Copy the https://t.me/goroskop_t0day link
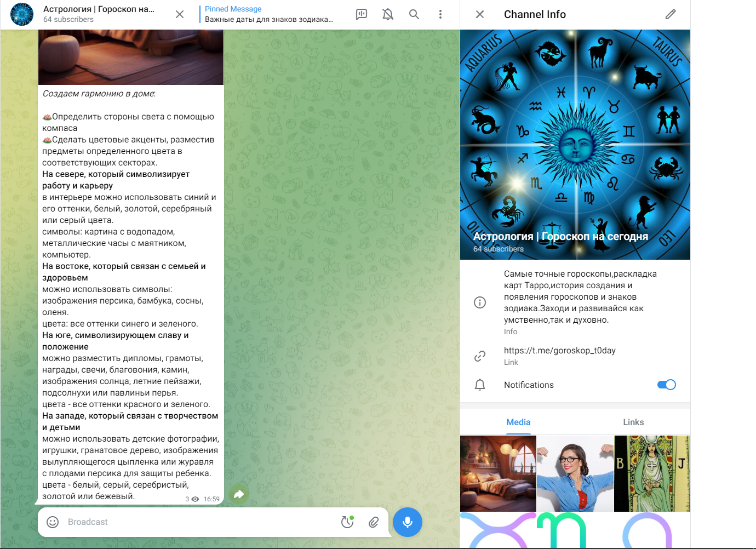This screenshot has height=549, width=756. [560, 351]
